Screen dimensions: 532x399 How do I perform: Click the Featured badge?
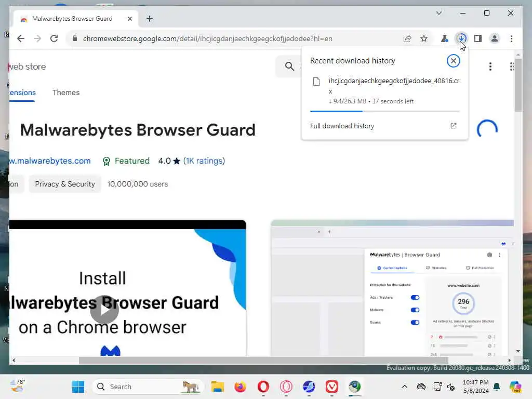tap(126, 161)
